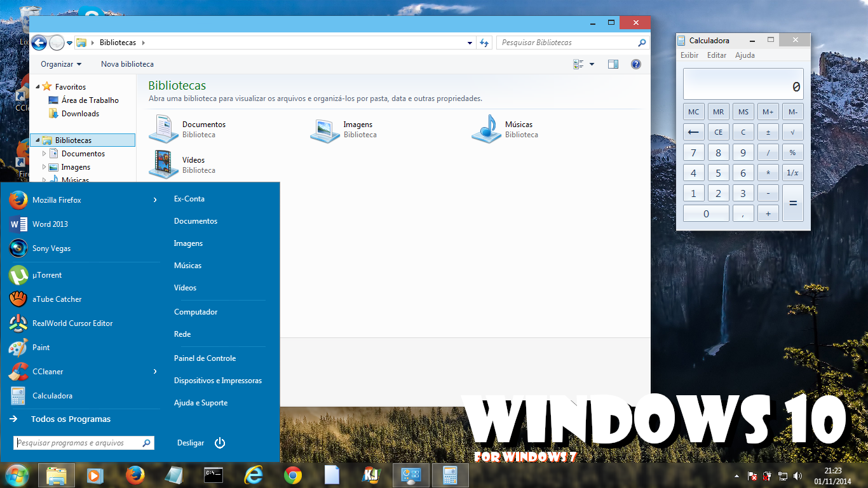Open Windows Media Player from the taskbar
This screenshot has height=488, width=868.
coord(95,475)
